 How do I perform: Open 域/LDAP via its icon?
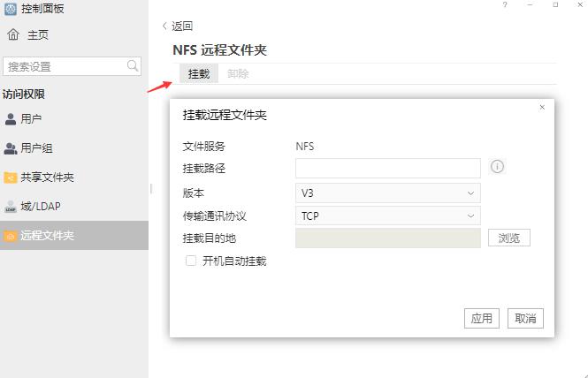(11, 207)
